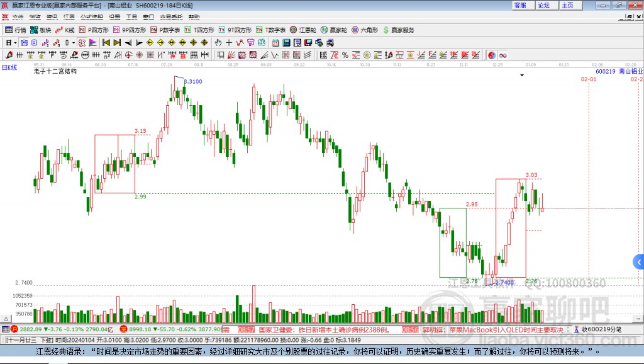Open the 江恩 menu
This screenshot has width=644, height=364.
point(69,17)
